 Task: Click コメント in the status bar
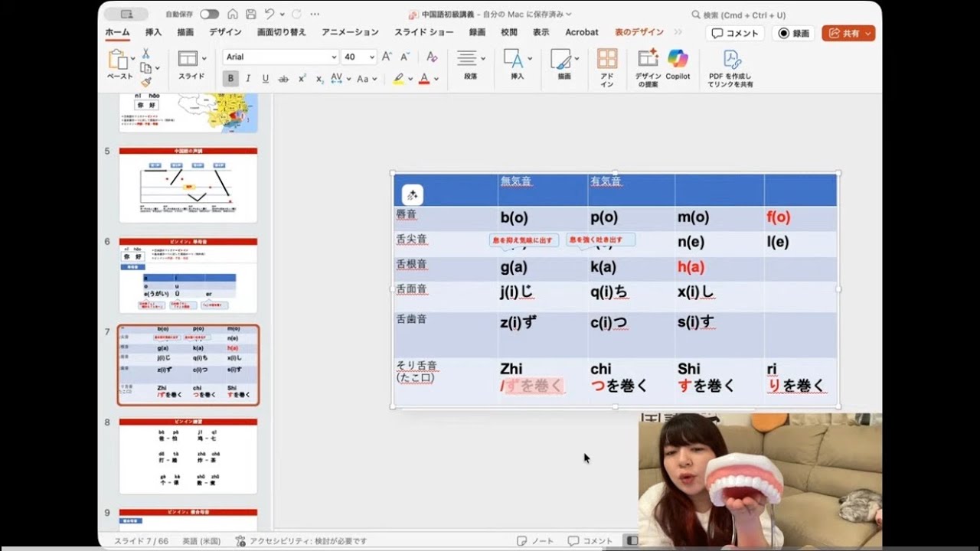coord(590,541)
